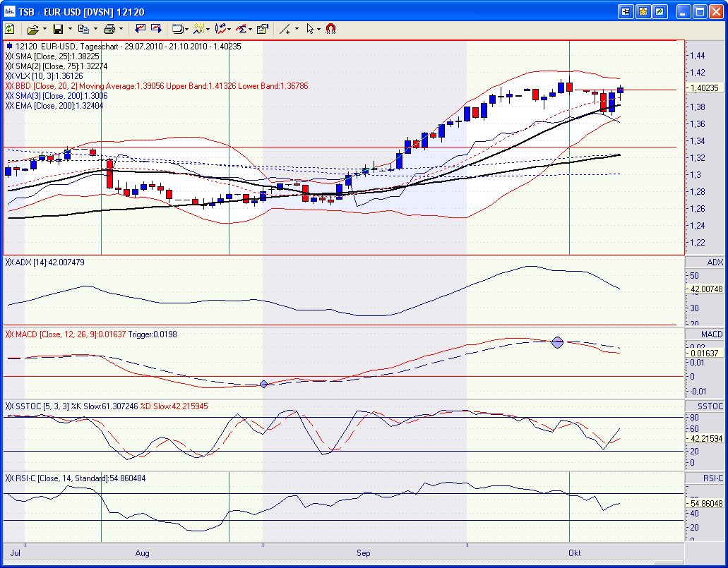Open a saved chart file
Image resolution: width=728 pixels, height=568 pixels.
32,29
